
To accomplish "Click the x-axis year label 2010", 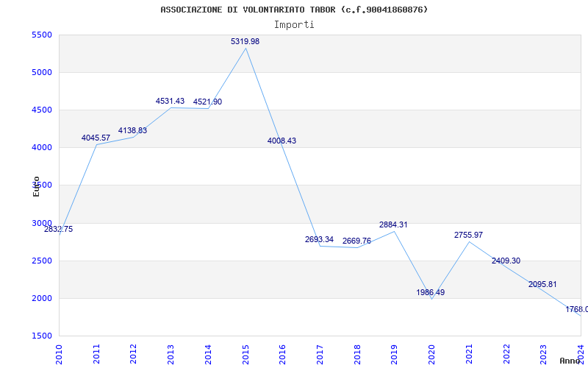I will [59, 354].
